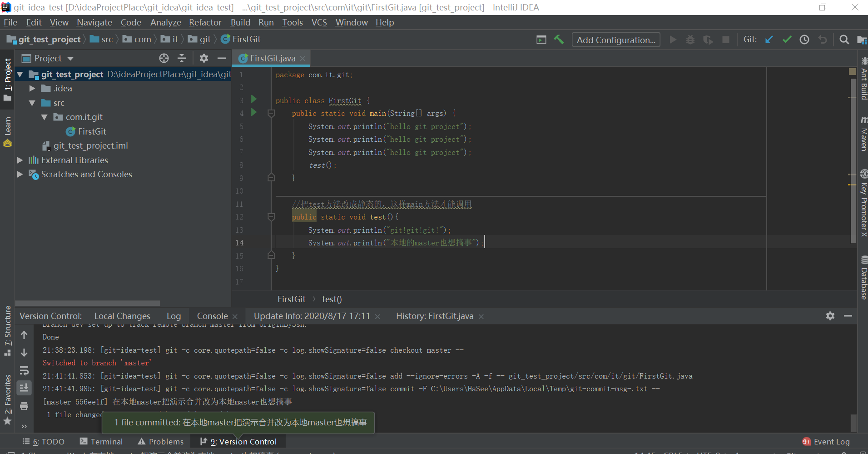
Task: Open Project Structure icon in top-right toolbar
Action: click(x=862, y=40)
